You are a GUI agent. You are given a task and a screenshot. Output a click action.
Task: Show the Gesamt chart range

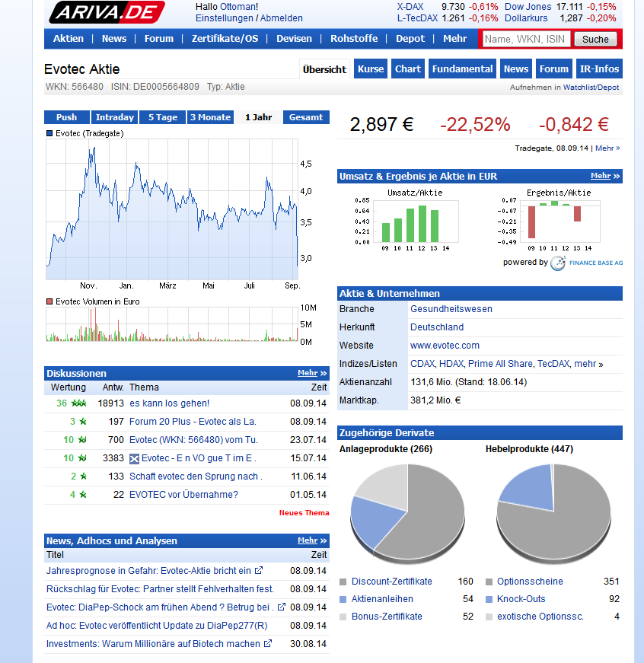306,117
